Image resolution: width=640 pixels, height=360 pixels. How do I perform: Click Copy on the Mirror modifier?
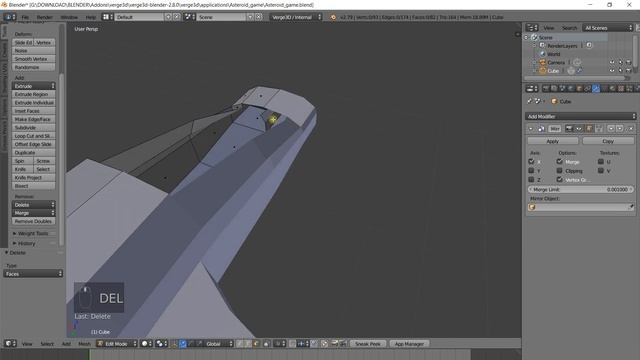[608, 141]
